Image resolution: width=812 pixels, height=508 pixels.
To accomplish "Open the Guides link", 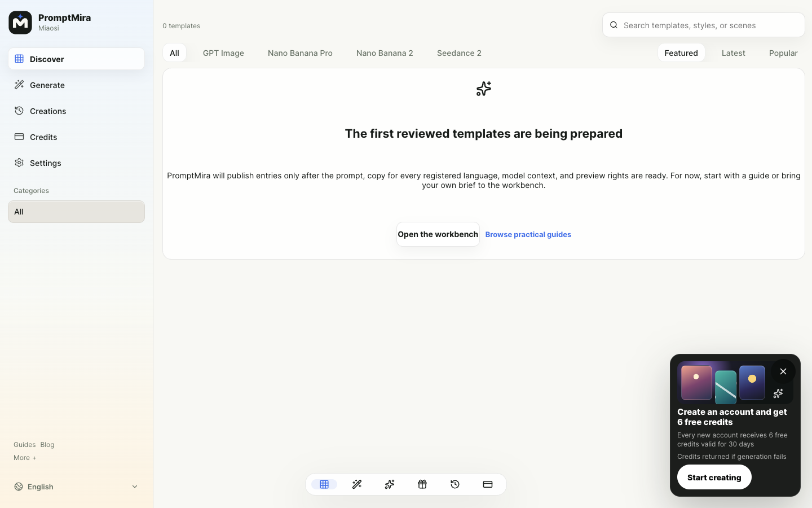I will (x=24, y=445).
